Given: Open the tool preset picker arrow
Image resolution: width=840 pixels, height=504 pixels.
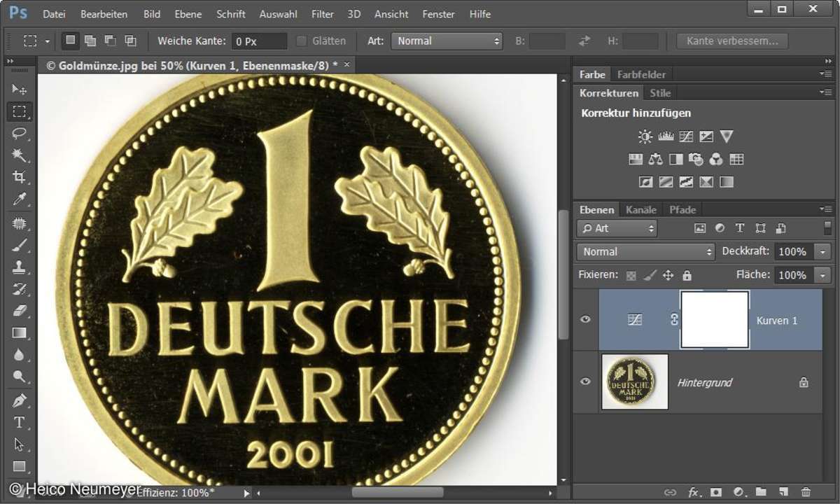Looking at the screenshot, I should 48,41.
